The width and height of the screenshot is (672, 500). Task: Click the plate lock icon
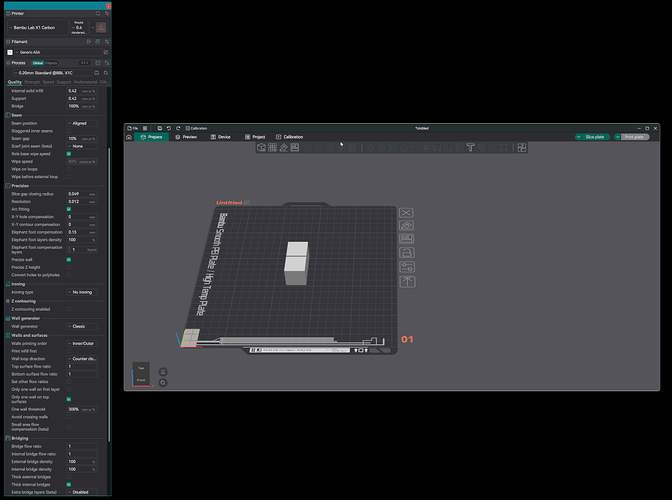coord(407,252)
